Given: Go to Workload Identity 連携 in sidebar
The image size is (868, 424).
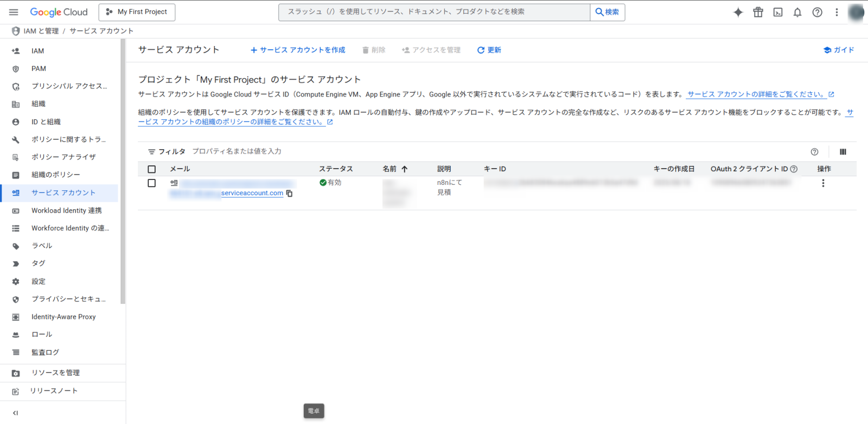Looking at the screenshot, I should click(x=66, y=210).
